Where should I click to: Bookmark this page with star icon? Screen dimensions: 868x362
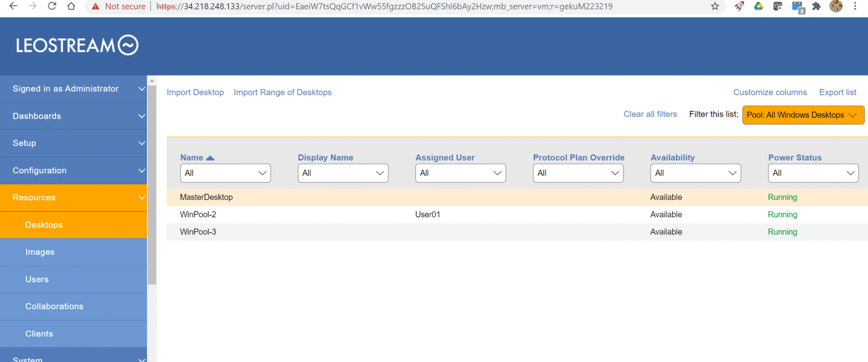[x=715, y=6]
